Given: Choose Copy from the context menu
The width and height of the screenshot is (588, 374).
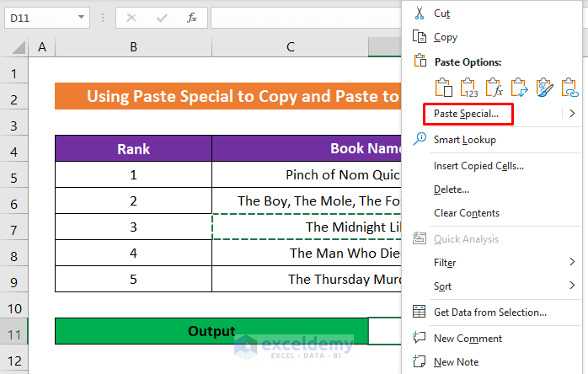Looking at the screenshot, I should pos(446,37).
